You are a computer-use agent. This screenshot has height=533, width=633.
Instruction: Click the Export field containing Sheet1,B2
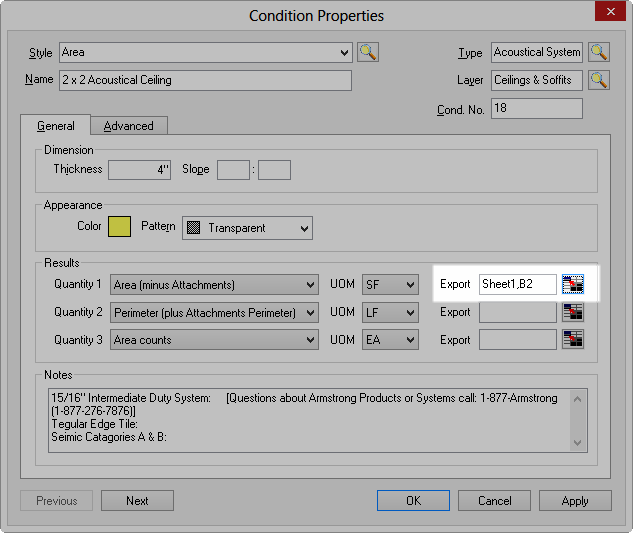point(518,284)
